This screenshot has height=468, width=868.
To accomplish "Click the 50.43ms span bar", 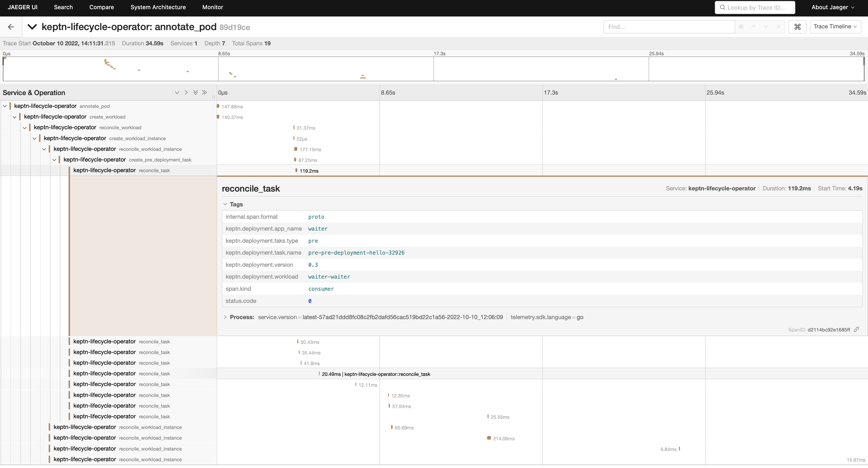I will click(298, 342).
